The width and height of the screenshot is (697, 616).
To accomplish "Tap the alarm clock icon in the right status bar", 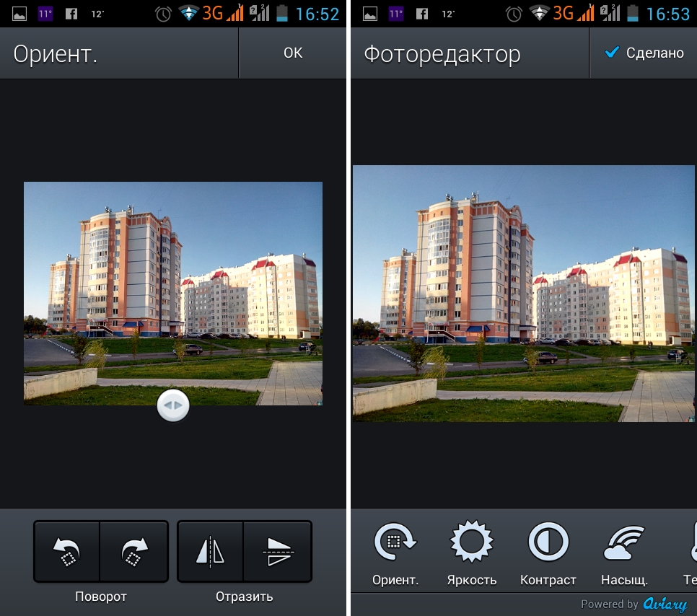I will click(x=514, y=14).
